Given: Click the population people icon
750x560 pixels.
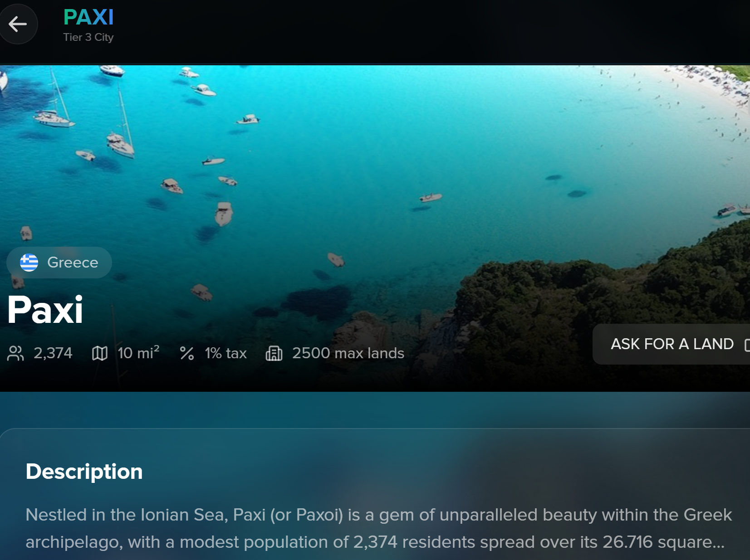Looking at the screenshot, I should coord(15,353).
